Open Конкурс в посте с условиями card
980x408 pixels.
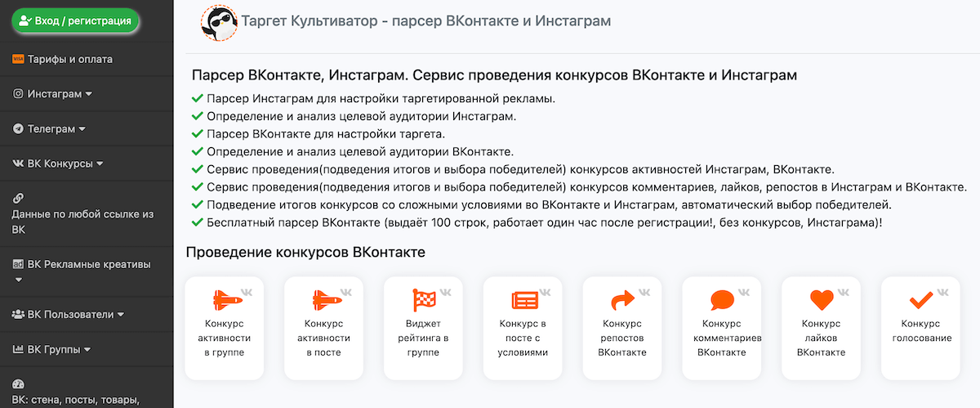coord(523,328)
